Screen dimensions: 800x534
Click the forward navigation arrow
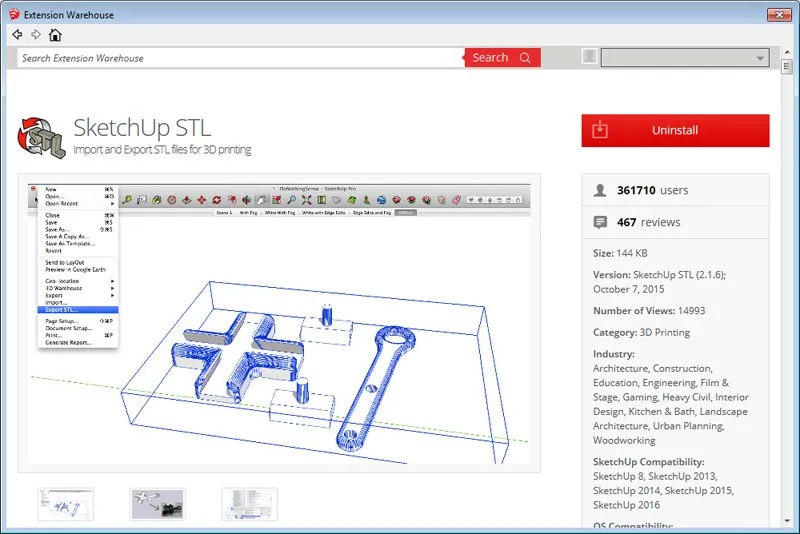coord(36,35)
